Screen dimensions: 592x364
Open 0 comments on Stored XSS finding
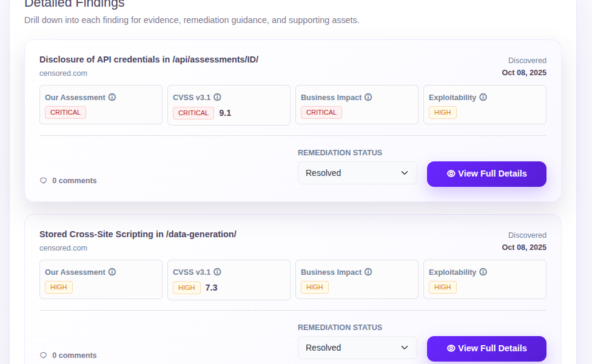tap(74, 356)
